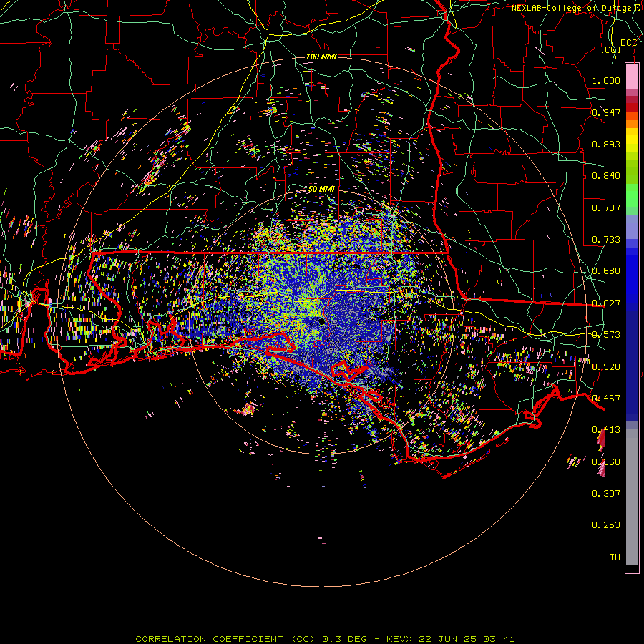The width and height of the screenshot is (644, 644).
Task: Click the 0.680 scale value
Action: (x=606, y=271)
